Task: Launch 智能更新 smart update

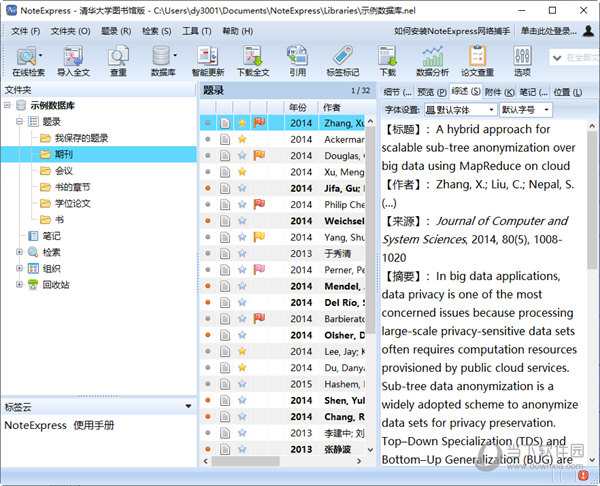Action: pyautogui.click(x=208, y=61)
